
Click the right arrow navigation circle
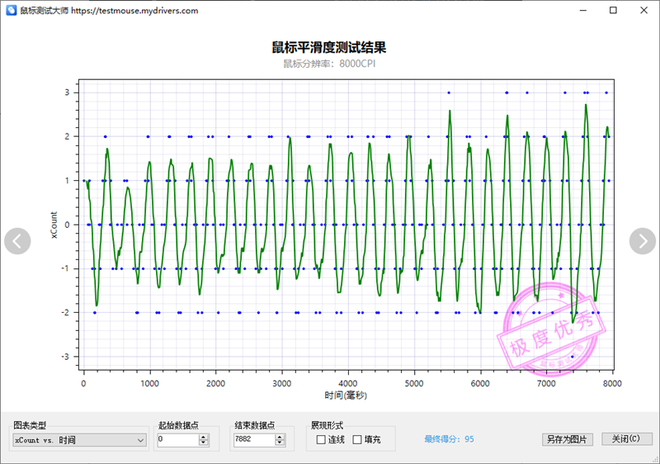(642, 241)
